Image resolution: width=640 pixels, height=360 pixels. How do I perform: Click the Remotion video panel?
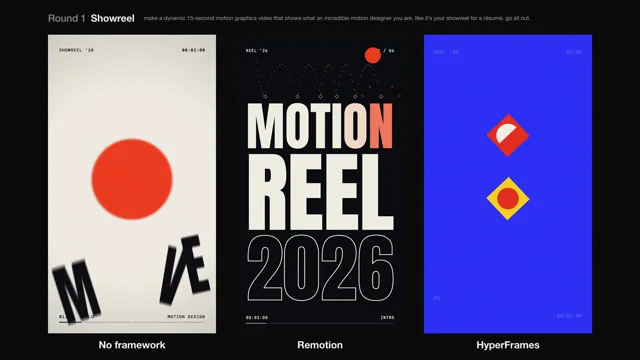pos(320,184)
